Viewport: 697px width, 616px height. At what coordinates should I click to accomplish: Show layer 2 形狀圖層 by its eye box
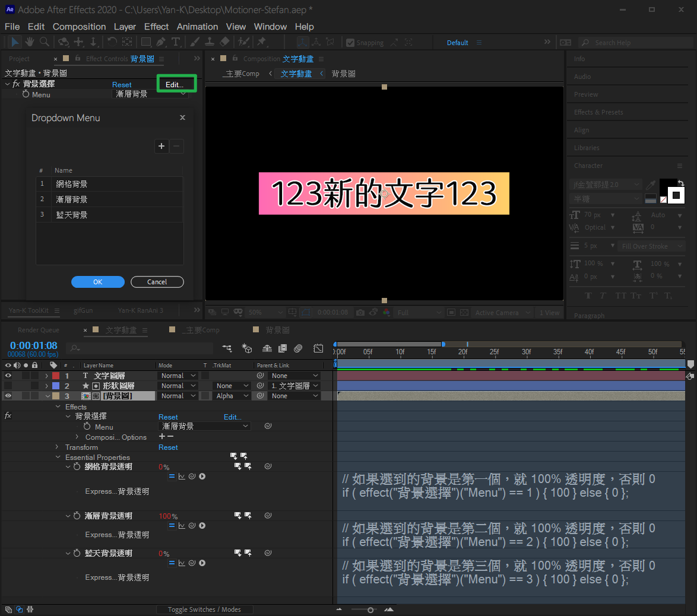pyautogui.click(x=8, y=386)
